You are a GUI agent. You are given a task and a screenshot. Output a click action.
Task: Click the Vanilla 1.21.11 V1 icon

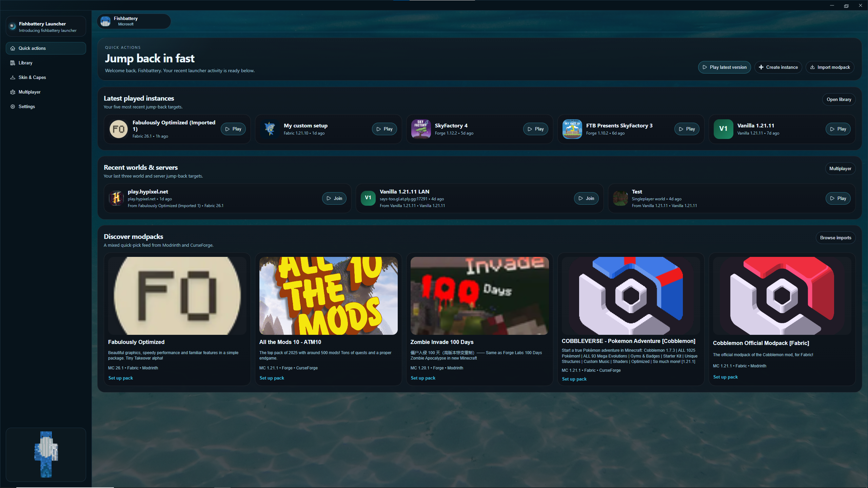[x=723, y=129]
